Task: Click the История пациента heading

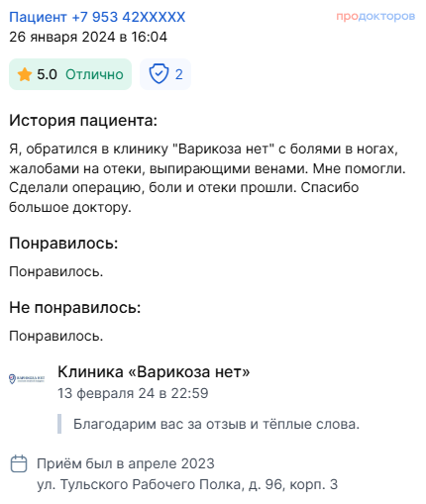Action: [83, 120]
